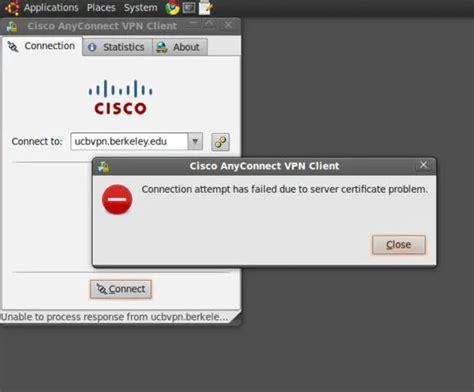
Task: Open the System menu
Action: coord(140,7)
